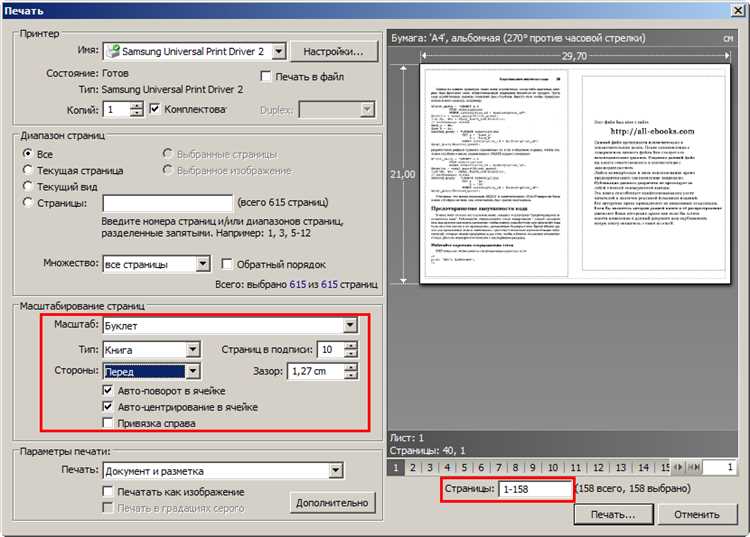Image resolution: width=750 pixels, height=537 pixels.
Task: Enable Привязка справа checkbox
Action: (108, 423)
